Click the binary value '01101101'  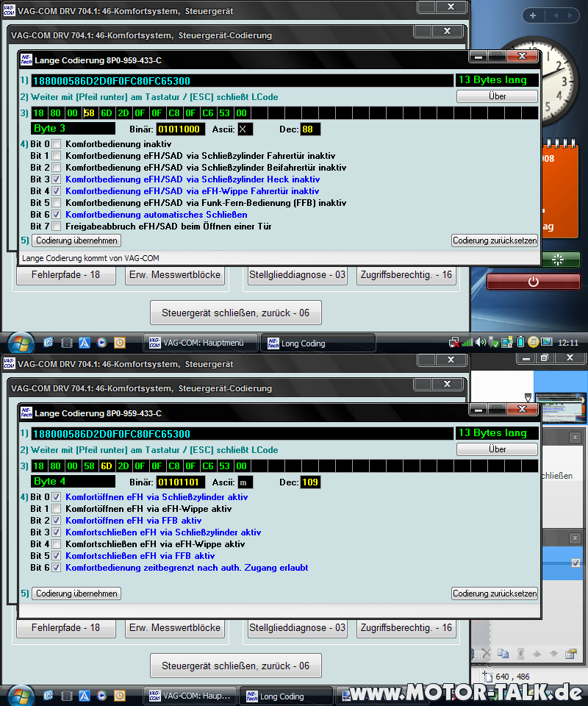[180, 482]
